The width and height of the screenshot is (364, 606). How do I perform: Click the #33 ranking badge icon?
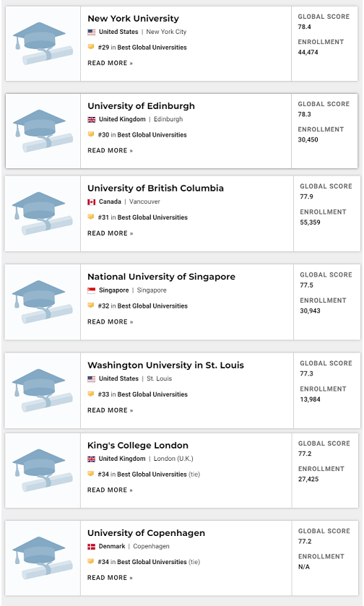(91, 394)
